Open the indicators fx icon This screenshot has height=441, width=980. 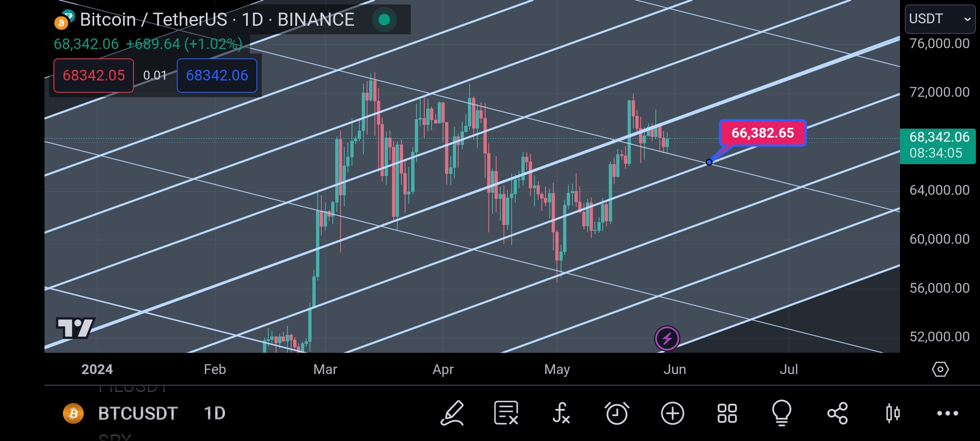pyautogui.click(x=561, y=413)
